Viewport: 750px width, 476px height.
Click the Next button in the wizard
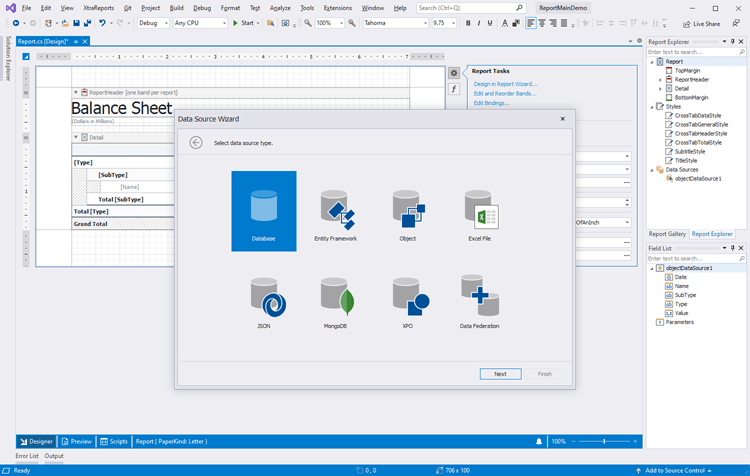[x=500, y=374]
